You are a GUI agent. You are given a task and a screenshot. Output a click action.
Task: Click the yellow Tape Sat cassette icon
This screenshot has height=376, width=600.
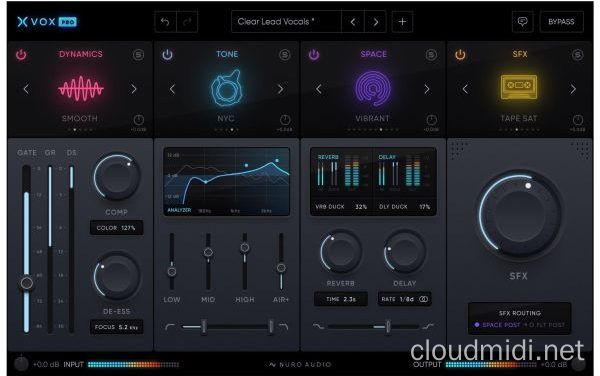tap(519, 88)
